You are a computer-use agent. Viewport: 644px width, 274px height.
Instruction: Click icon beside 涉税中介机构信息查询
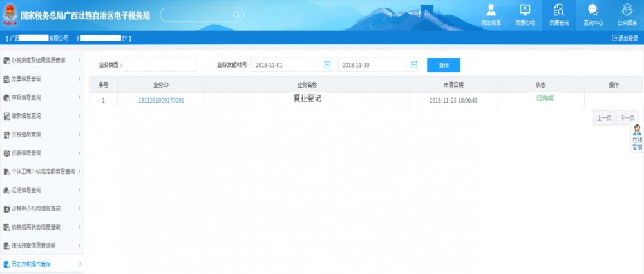click(x=6, y=209)
